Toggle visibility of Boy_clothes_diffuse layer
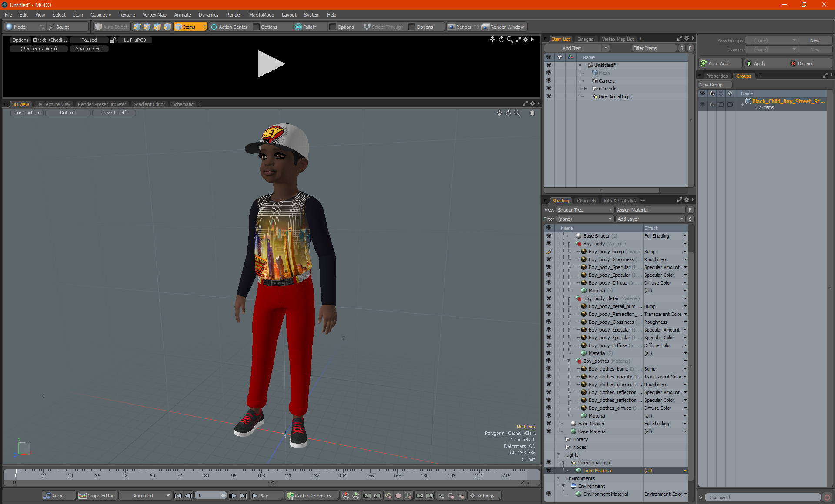835x504 pixels. click(x=548, y=408)
